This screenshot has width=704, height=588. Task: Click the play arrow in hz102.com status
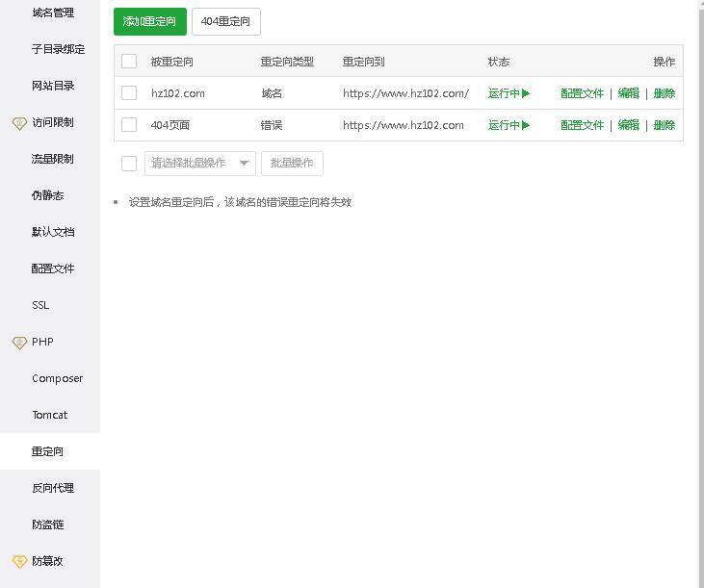(526, 93)
